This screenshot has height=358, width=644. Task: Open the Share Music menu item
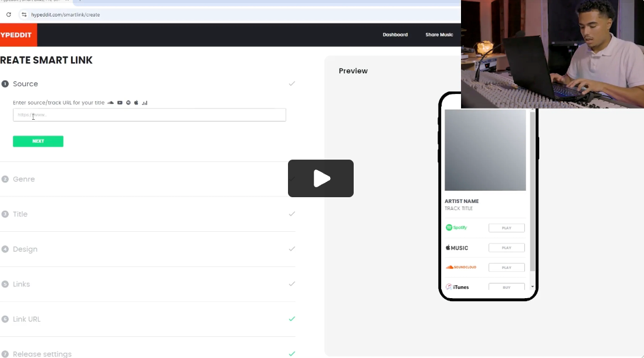(x=439, y=35)
